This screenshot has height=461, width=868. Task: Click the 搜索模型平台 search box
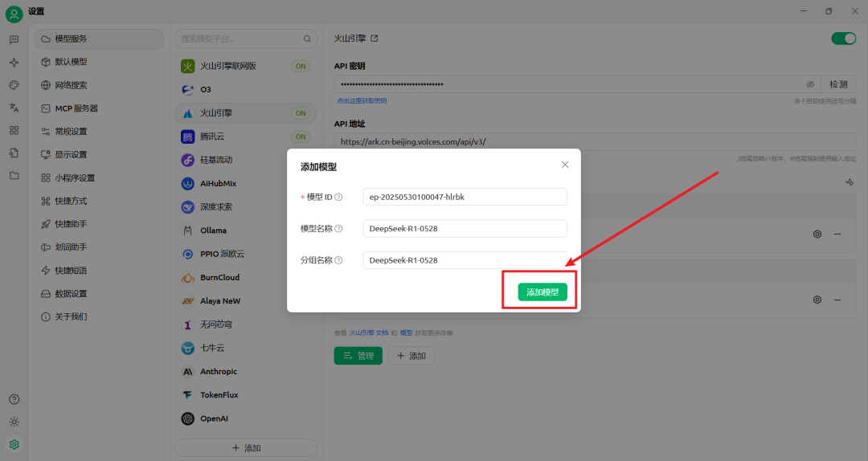[x=246, y=39]
